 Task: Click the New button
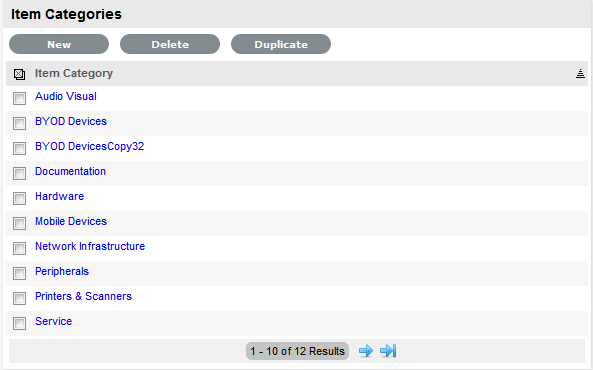pos(59,44)
